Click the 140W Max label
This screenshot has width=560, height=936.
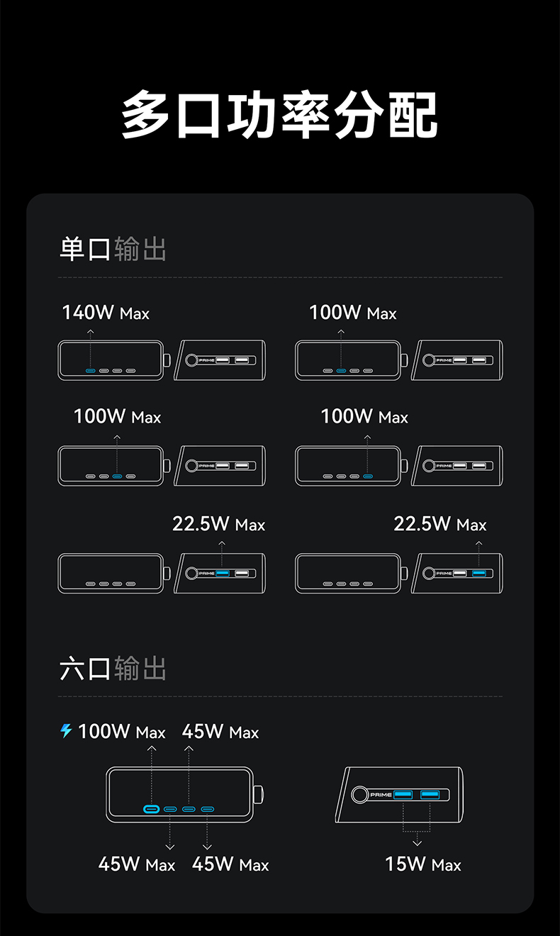pyautogui.click(x=106, y=313)
